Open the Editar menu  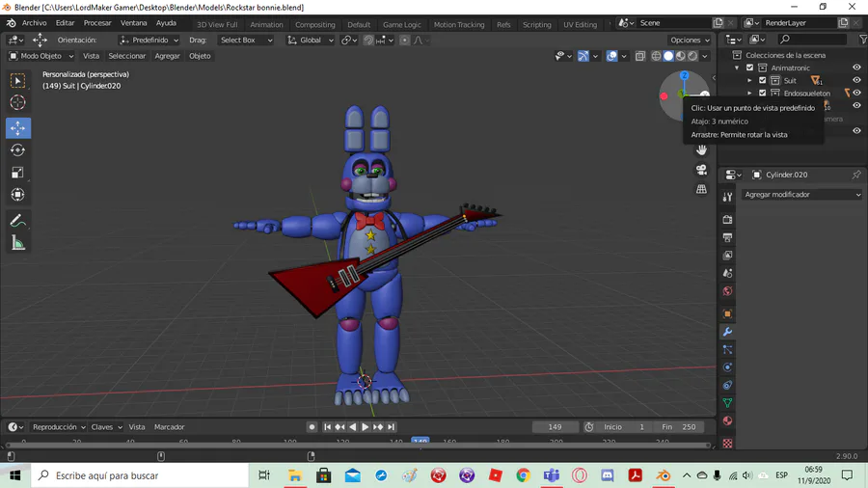point(65,23)
